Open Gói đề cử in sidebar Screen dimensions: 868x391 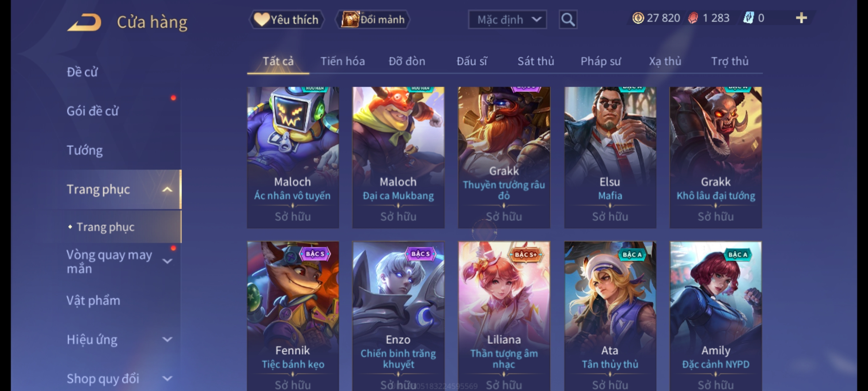[93, 111]
